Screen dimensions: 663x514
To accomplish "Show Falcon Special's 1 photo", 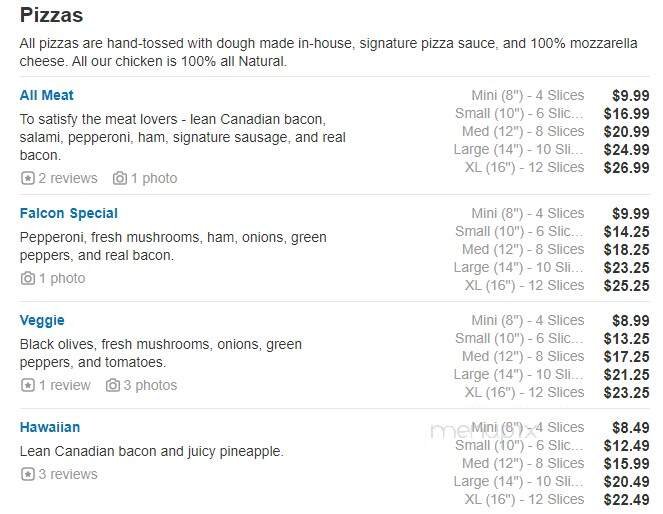I will point(62,278).
